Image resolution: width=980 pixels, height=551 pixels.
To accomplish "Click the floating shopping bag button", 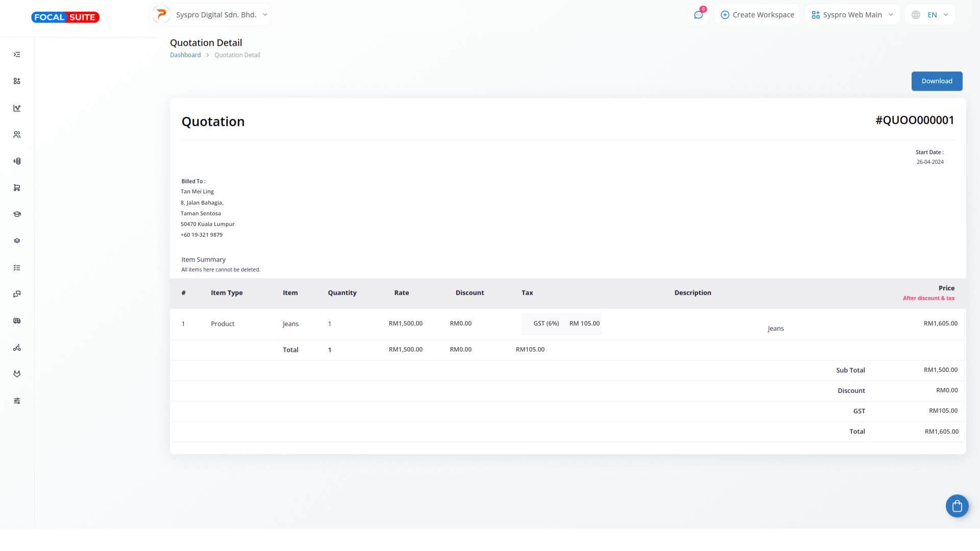I will (957, 506).
